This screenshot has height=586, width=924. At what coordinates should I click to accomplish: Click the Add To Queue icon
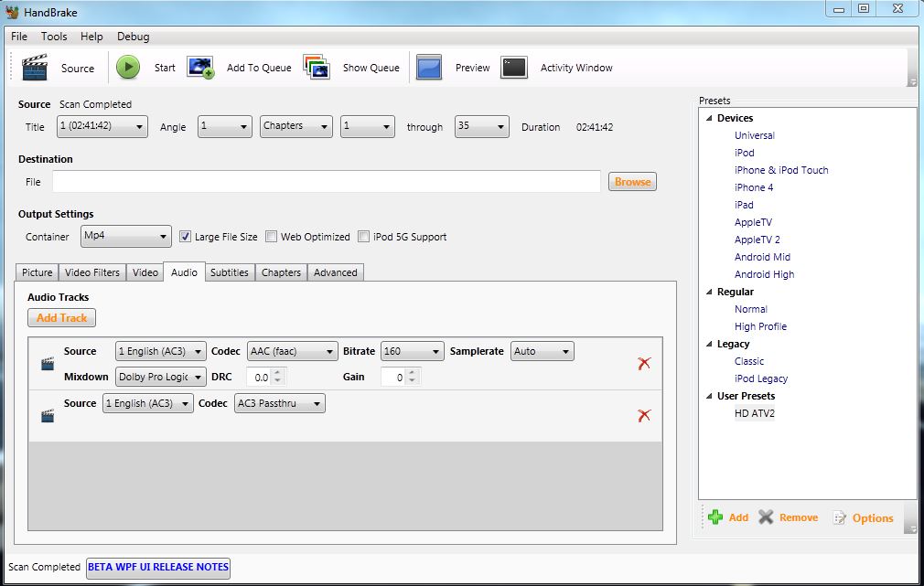[200, 67]
